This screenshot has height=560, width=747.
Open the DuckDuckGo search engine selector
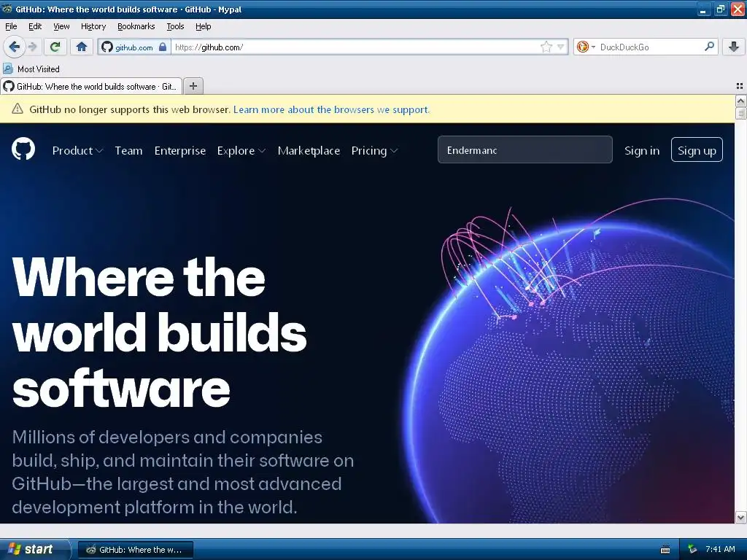(x=586, y=47)
